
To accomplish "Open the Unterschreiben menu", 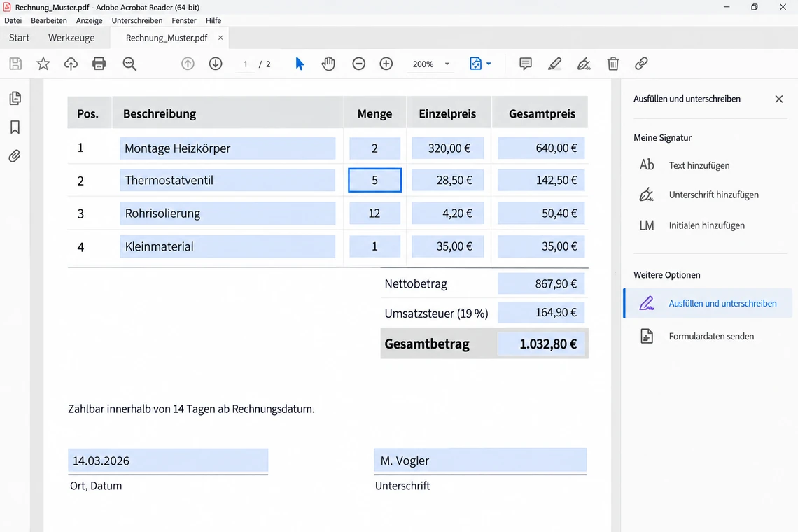I will click(137, 20).
